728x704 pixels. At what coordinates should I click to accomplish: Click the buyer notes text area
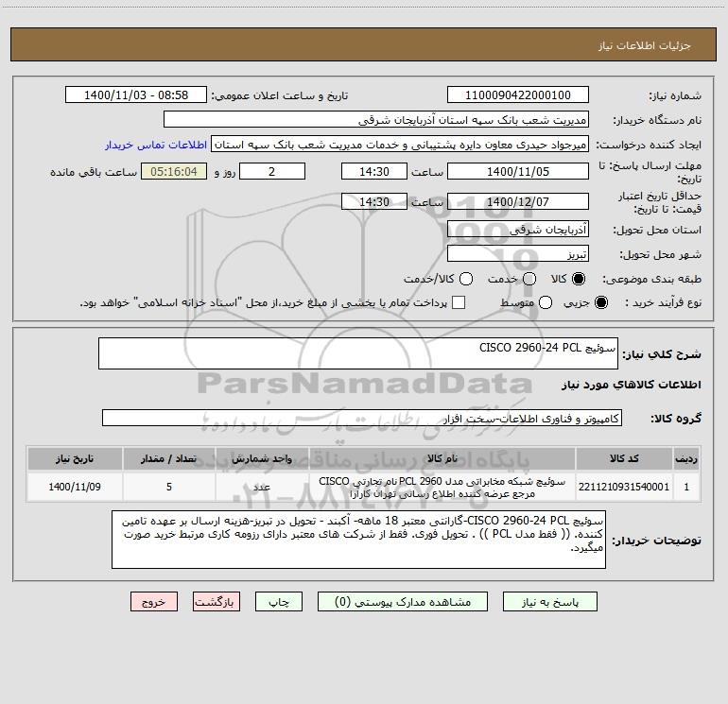tap(358, 540)
